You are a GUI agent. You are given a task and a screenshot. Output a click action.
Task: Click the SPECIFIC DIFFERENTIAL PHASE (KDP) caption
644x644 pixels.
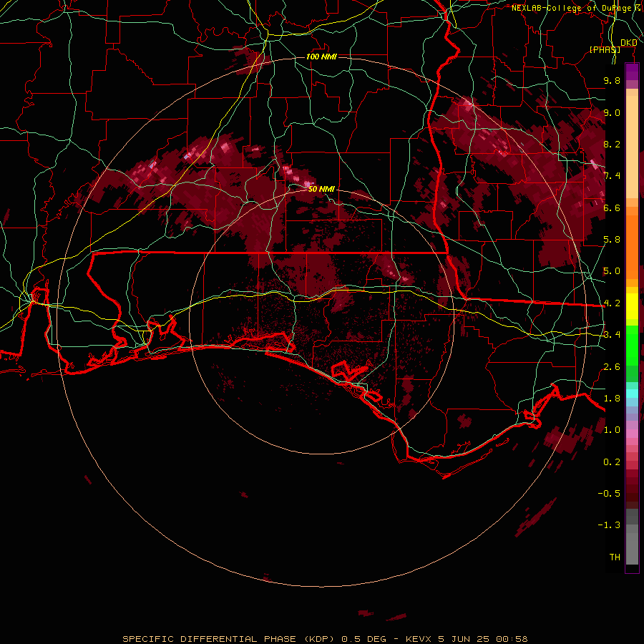click(x=229, y=639)
